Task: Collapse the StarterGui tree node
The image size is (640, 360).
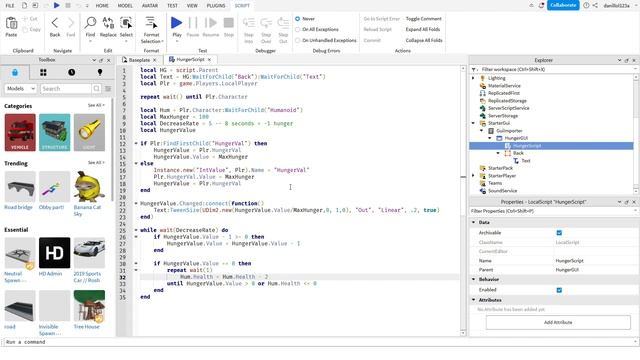Action: [473, 123]
